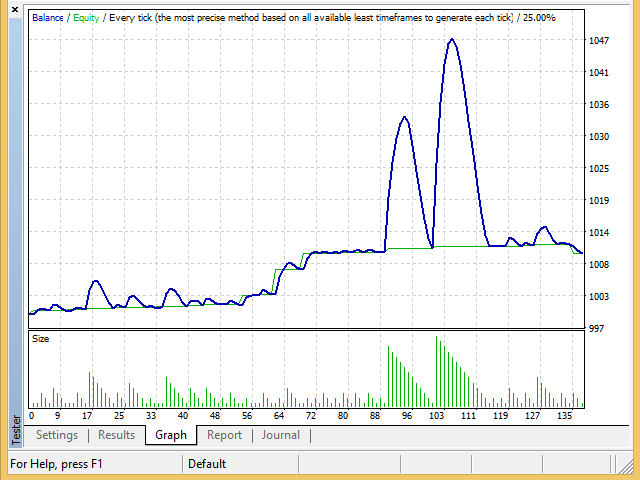The height and width of the screenshot is (480, 640).
Task: Click the 997 value on the price axis
Action: 597,329
